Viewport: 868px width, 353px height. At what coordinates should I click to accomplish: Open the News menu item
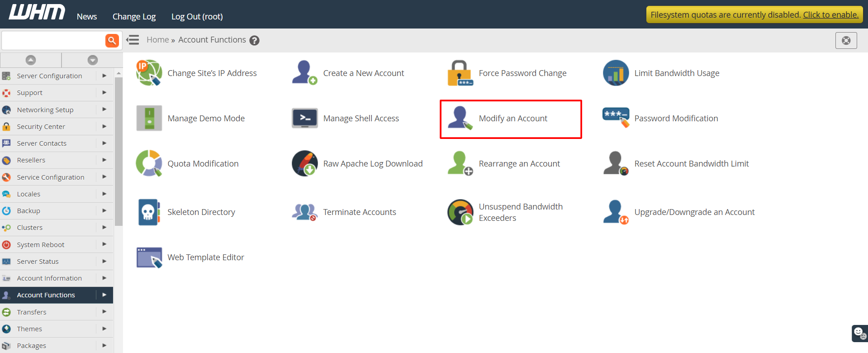pyautogui.click(x=87, y=17)
